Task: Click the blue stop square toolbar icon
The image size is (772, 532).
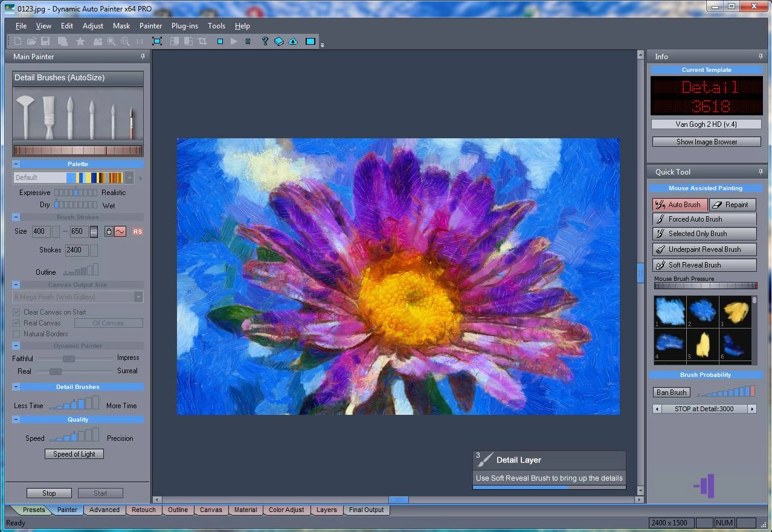Action: pos(220,41)
